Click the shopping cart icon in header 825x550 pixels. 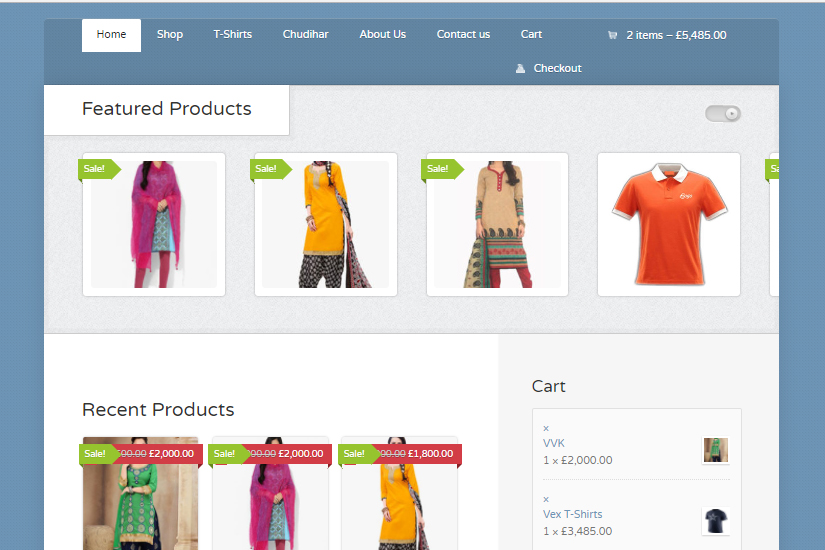click(612, 35)
